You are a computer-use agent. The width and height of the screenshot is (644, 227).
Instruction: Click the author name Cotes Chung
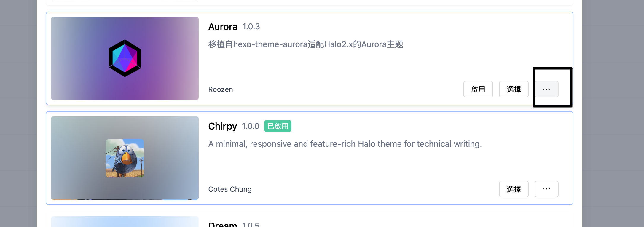point(230,189)
